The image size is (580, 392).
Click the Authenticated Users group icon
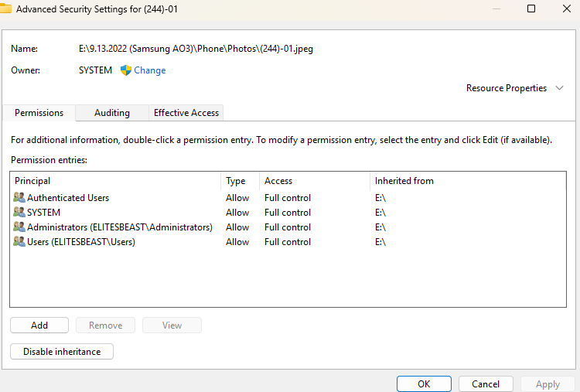19,197
